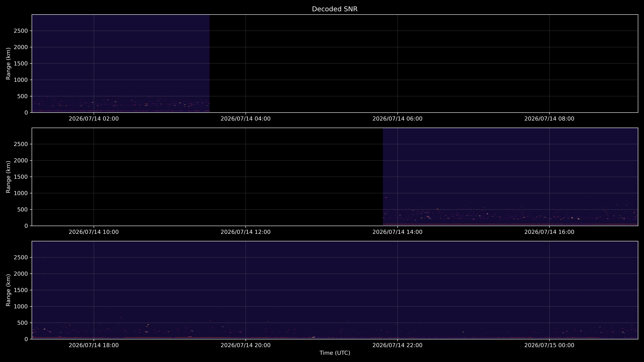Select the '2026/07/14 12:00' time label
The image size is (644, 362).
[x=246, y=232]
